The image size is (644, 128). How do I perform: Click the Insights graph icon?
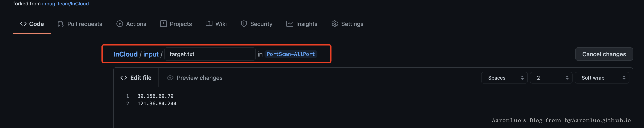click(x=290, y=24)
